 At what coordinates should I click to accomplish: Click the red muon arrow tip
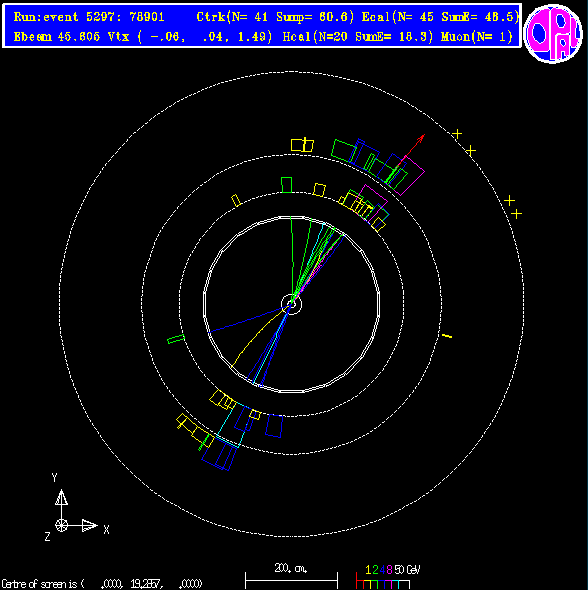(x=423, y=136)
